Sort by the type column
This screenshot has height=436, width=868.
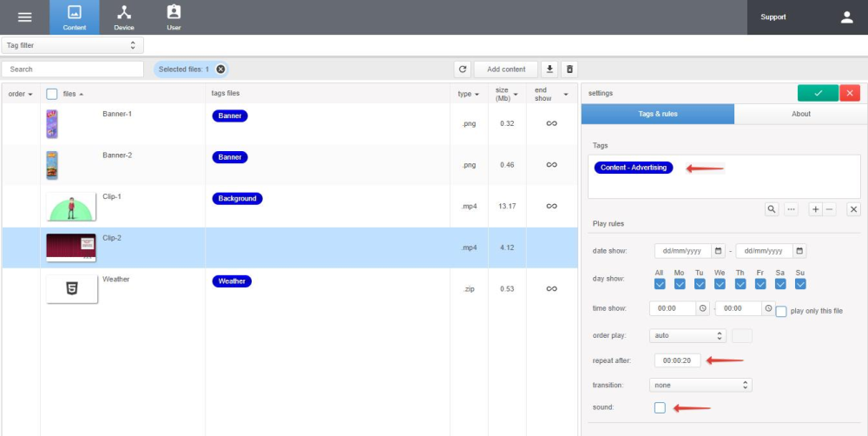pos(469,94)
